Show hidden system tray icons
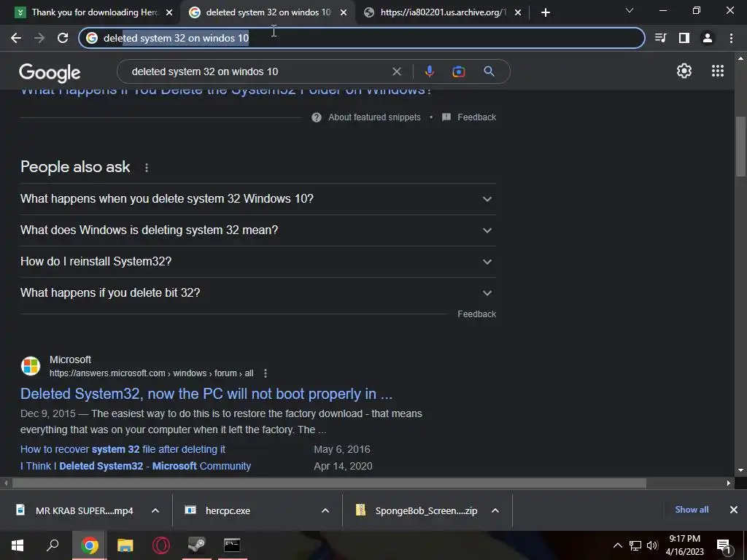 (x=617, y=545)
